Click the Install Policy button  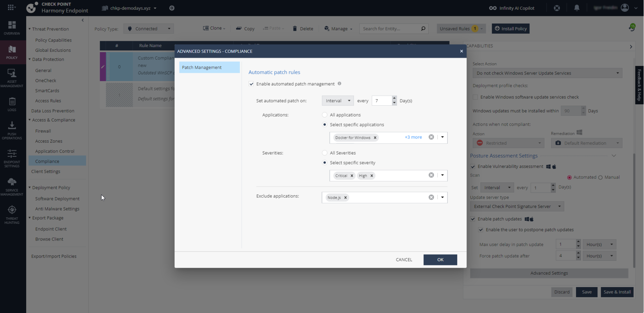(511, 29)
